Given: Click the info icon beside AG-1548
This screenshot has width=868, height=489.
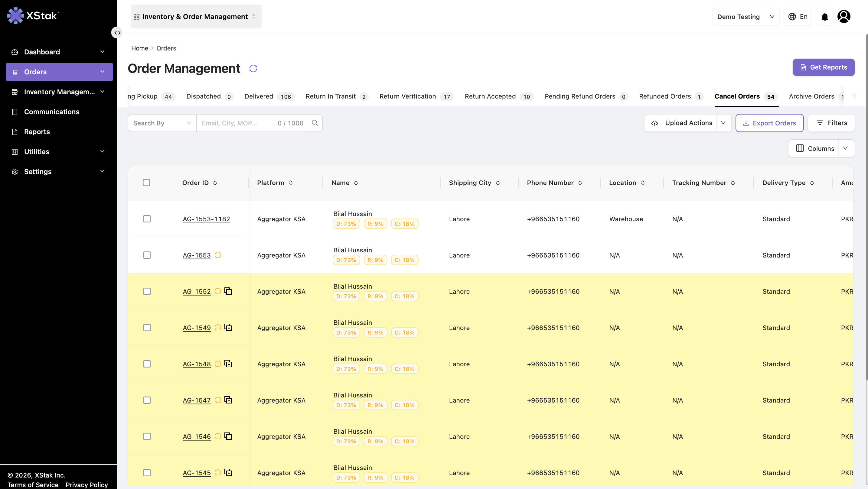Looking at the screenshot, I should click(x=218, y=364).
